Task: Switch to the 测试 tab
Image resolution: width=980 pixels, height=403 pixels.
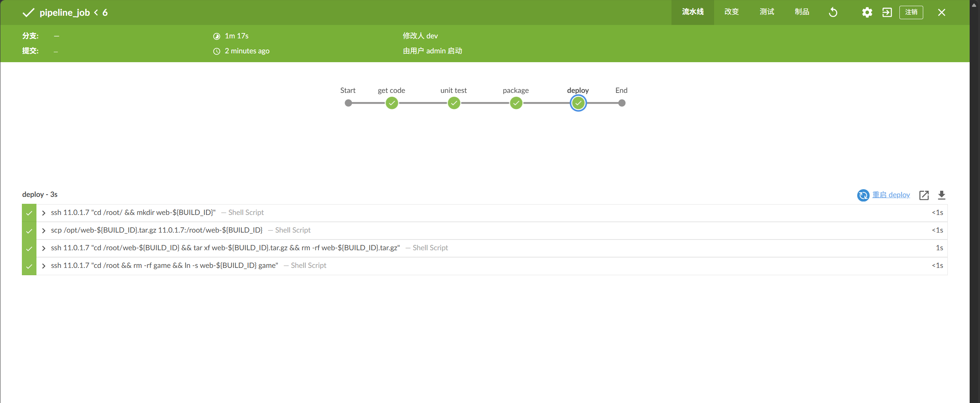Action: coord(767,12)
